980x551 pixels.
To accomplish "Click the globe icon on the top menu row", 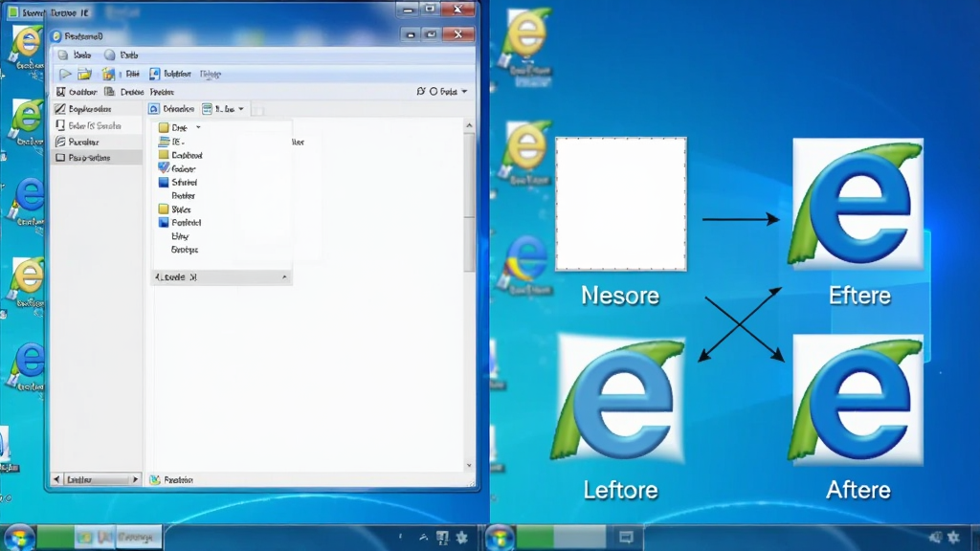I will pyautogui.click(x=110, y=55).
